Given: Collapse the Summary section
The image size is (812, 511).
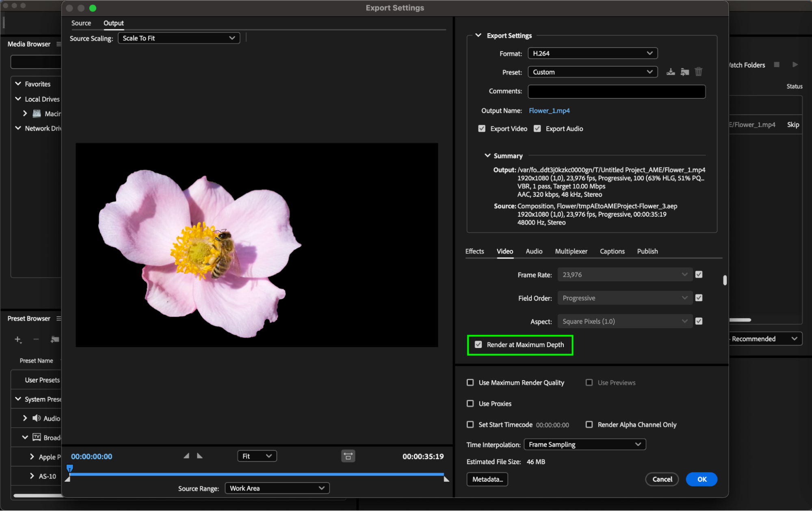Looking at the screenshot, I should coord(487,156).
